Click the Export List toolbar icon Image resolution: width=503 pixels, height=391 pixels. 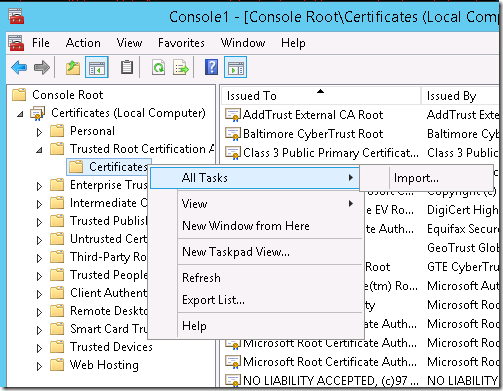(181, 68)
